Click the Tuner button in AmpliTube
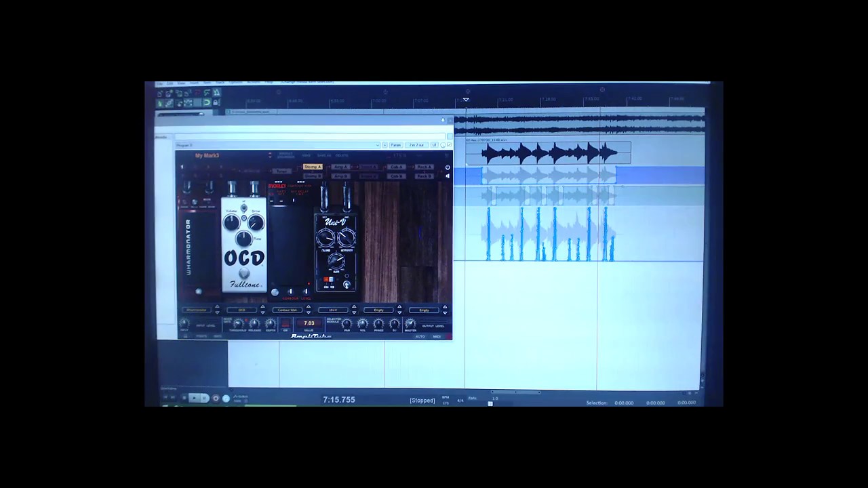 [282, 171]
